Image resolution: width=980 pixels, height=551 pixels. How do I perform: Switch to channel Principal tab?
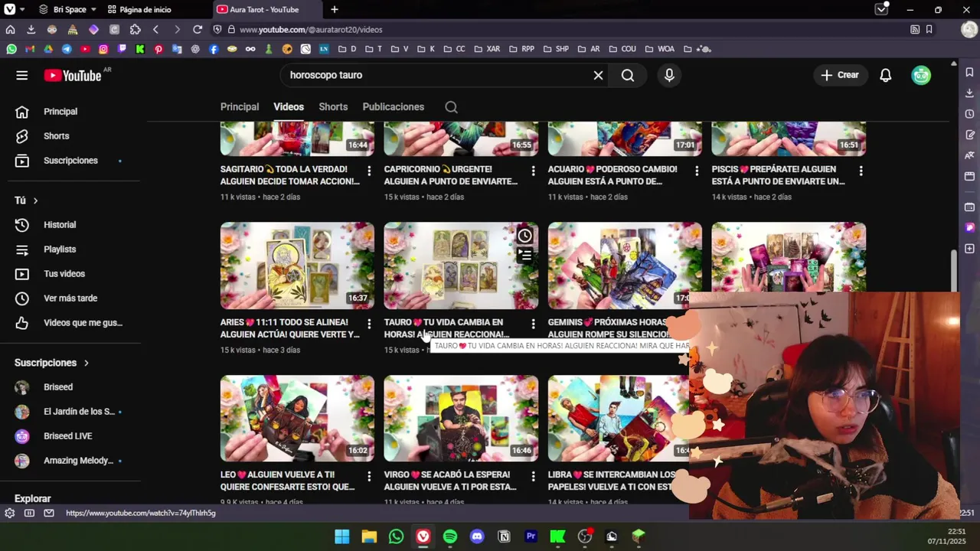(x=240, y=107)
